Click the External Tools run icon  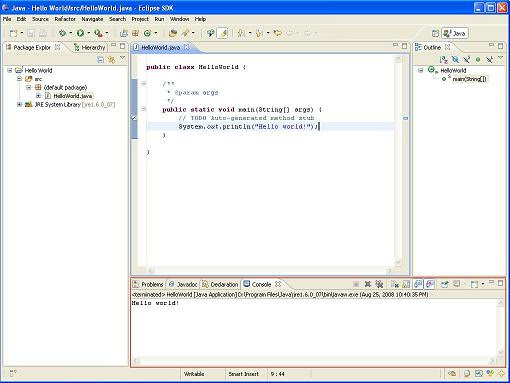[98, 33]
